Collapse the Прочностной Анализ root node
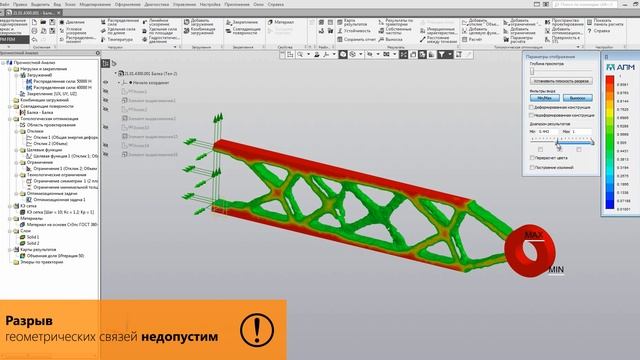This screenshot has height=360, width=640. pyautogui.click(x=4, y=63)
